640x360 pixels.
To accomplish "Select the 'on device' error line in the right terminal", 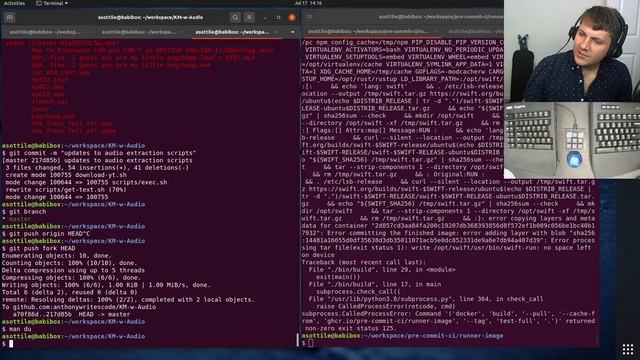I will pyautogui.click(x=318, y=255).
